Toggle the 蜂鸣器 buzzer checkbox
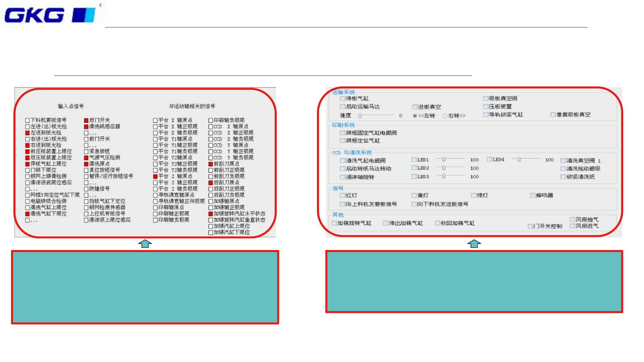Viewport: 644px width, 362px height. coord(533,195)
